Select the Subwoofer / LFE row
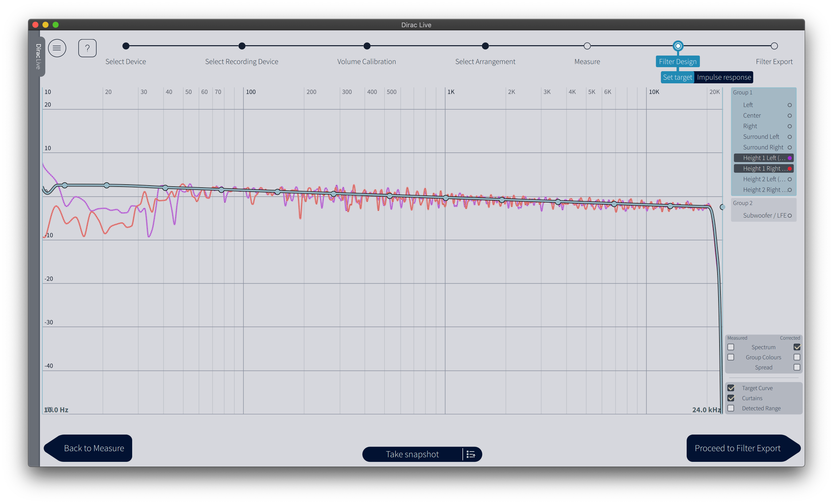Viewport: 833px width, 504px height. click(x=764, y=216)
